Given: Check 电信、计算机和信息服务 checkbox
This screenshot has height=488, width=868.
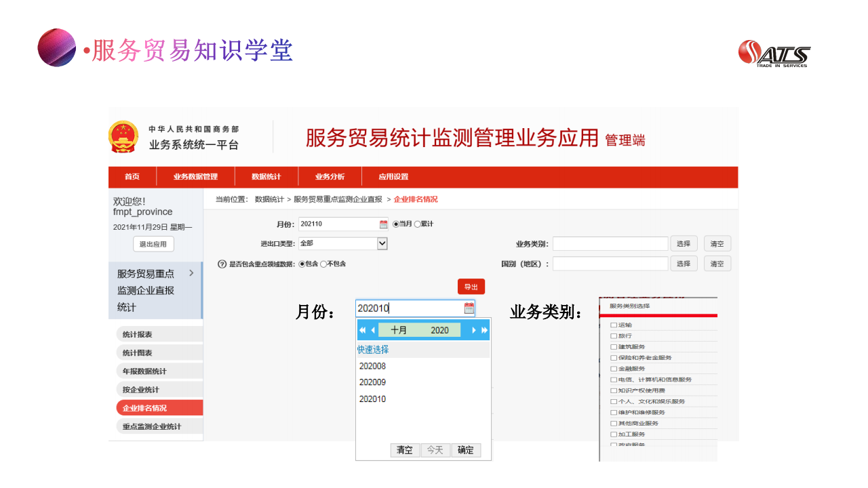Looking at the screenshot, I should [x=614, y=380].
